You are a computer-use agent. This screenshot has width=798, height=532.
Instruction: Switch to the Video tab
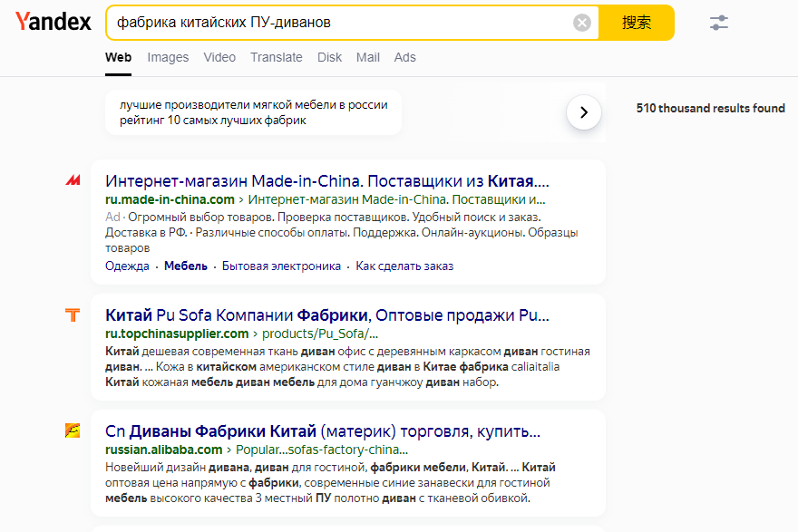[x=219, y=57]
